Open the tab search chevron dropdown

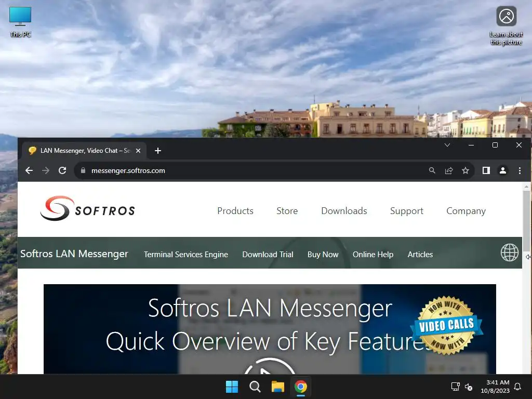(x=447, y=145)
